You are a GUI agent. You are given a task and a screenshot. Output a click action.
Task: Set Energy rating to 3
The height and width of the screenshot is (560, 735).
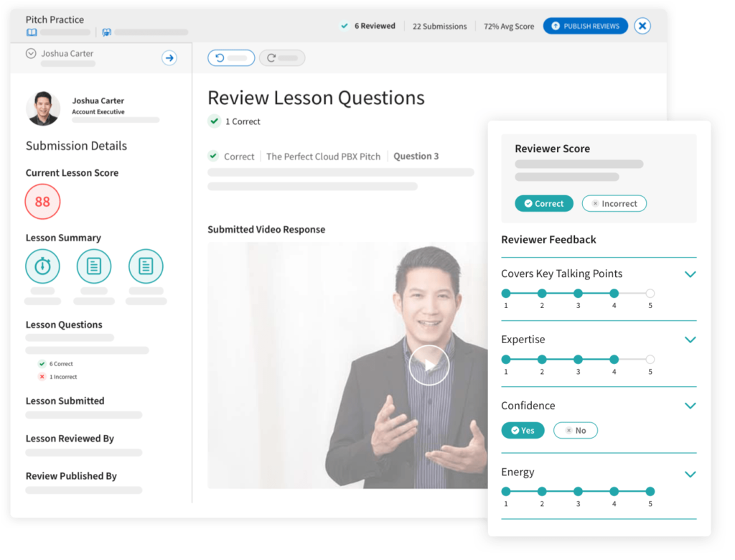(578, 492)
